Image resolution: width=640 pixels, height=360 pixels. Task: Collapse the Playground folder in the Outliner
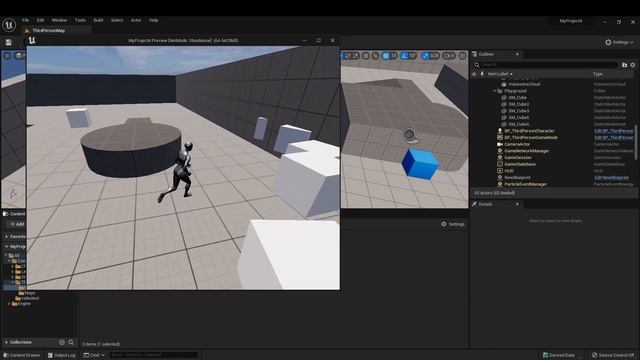click(495, 91)
